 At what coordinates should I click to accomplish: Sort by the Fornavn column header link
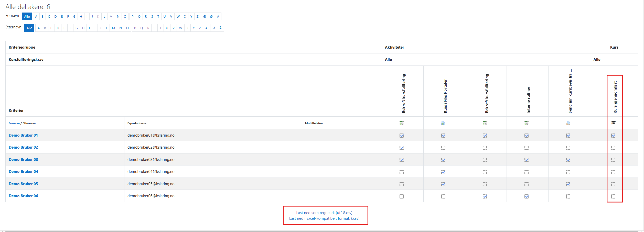[x=14, y=123]
